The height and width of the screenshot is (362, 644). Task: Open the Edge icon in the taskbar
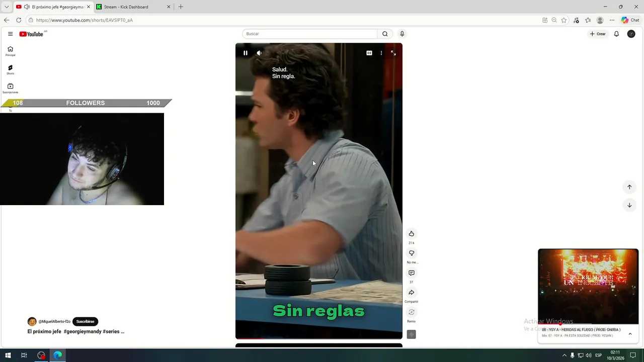coord(58,355)
